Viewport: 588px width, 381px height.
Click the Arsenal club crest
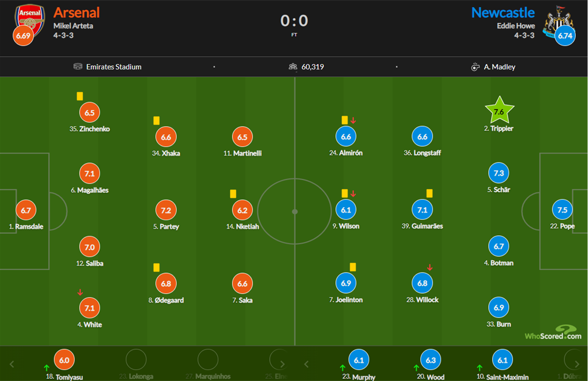tap(31, 18)
